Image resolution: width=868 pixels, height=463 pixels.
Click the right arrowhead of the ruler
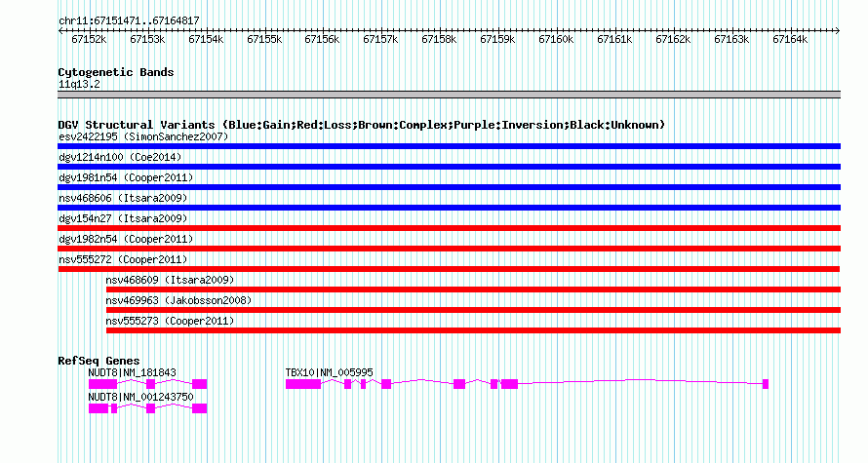[x=838, y=31]
